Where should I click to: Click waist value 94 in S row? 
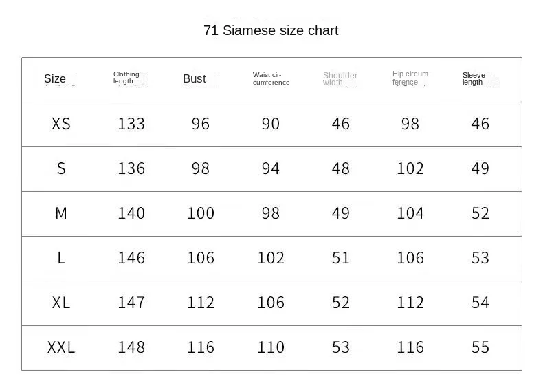tap(271, 168)
